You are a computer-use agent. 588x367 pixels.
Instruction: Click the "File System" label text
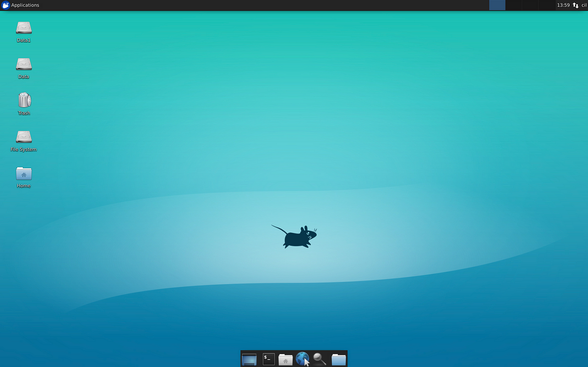[24, 149]
